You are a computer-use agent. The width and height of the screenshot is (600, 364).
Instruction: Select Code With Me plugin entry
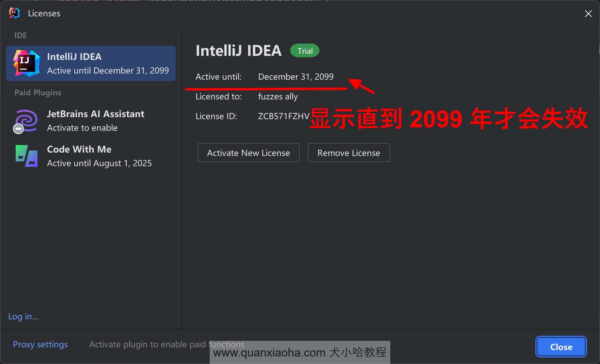tap(91, 156)
